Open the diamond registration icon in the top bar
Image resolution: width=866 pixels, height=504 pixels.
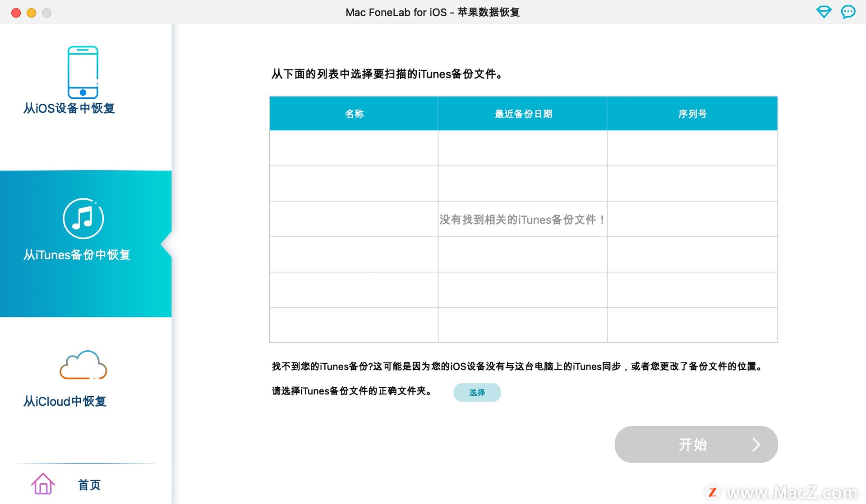824,12
